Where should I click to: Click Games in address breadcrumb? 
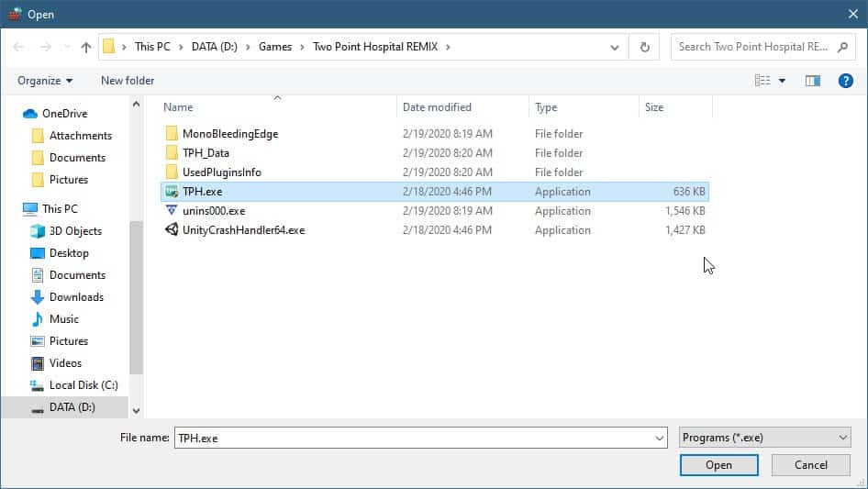[x=275, y=47]
